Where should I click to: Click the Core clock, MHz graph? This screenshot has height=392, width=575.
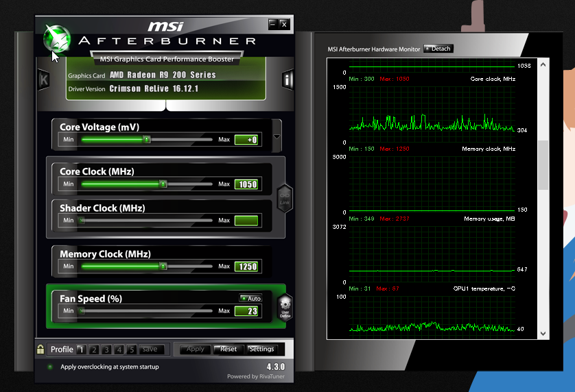click(432, 114)
